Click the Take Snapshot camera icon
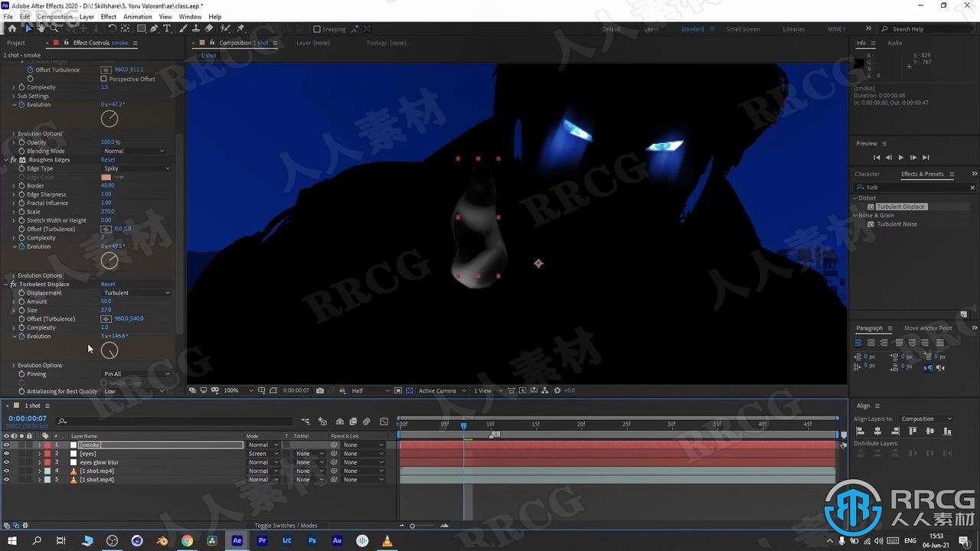The height and width of the screenshot is (551, 980). click(320, 390)
